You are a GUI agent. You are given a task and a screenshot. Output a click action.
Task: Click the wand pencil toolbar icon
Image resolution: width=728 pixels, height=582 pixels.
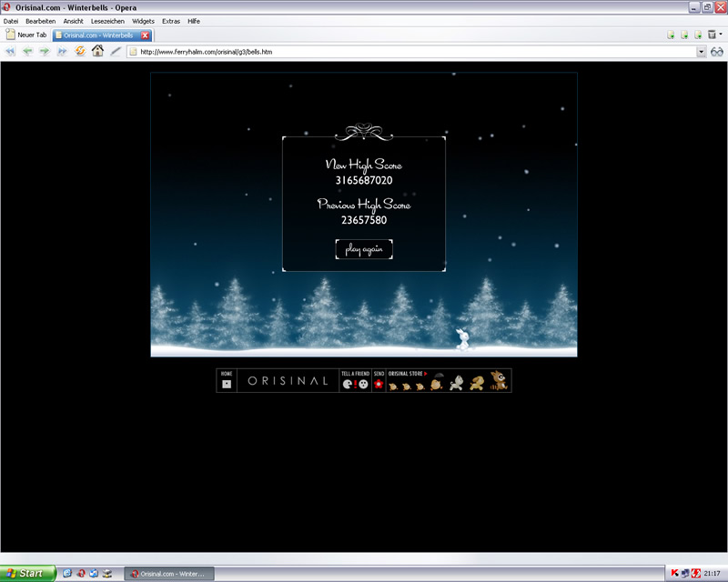click(116, 52)
